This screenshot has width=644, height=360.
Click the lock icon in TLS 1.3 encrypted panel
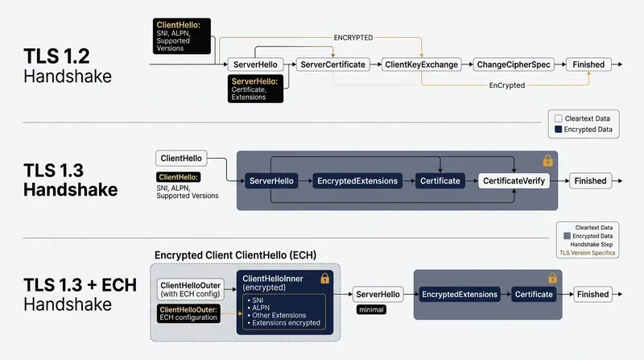point(547,160)
